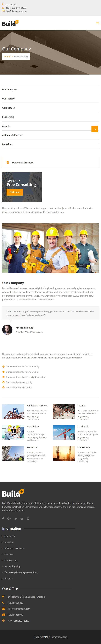
Task: Open Affiliates & Partners article thumbnail
Action: 13,411
